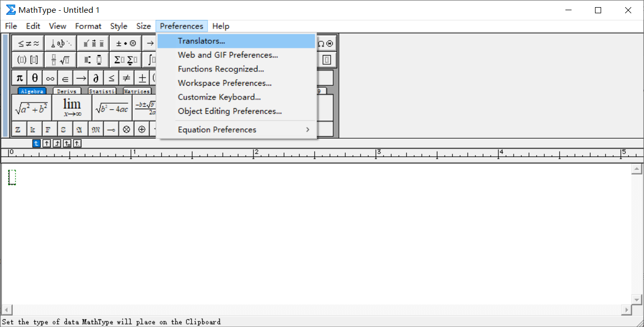Insert the limit x to infinity expression
Image resolution: width=644 pixels, height=327 pixels.
click(x=72, y=108)
